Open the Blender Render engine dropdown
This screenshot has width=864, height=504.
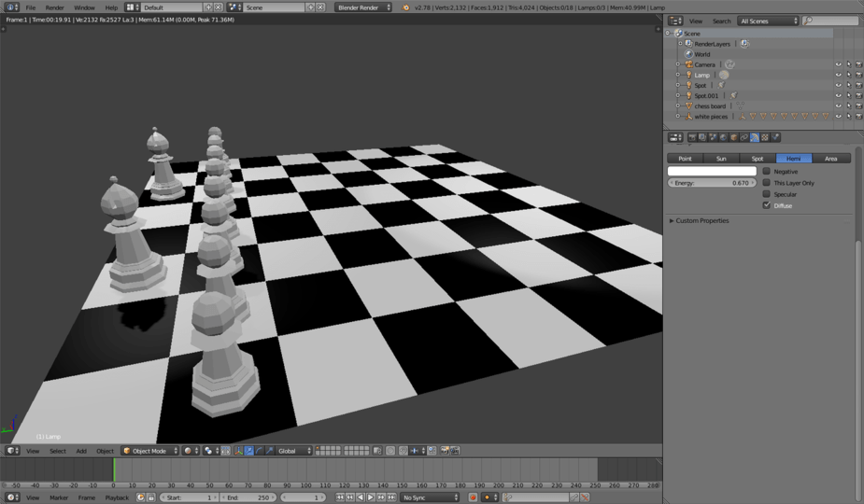click(363, 7)
